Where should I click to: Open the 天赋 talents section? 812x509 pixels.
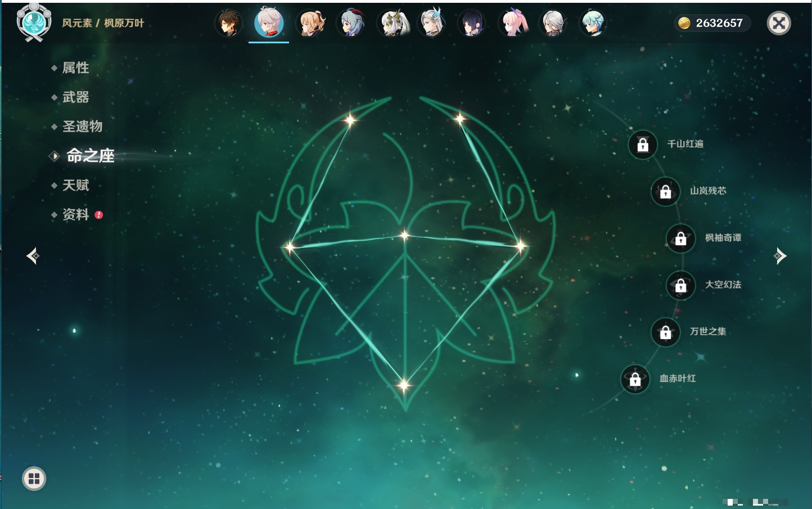[x=75, y=185]
